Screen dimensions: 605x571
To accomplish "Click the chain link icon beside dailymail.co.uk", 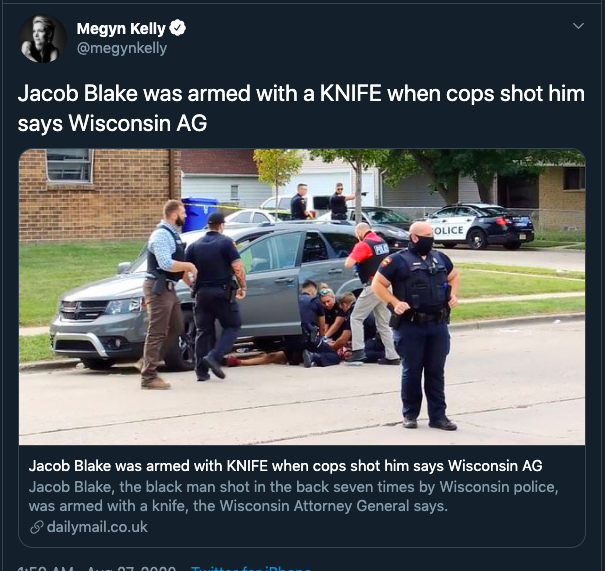I will [x=37, y=527].
